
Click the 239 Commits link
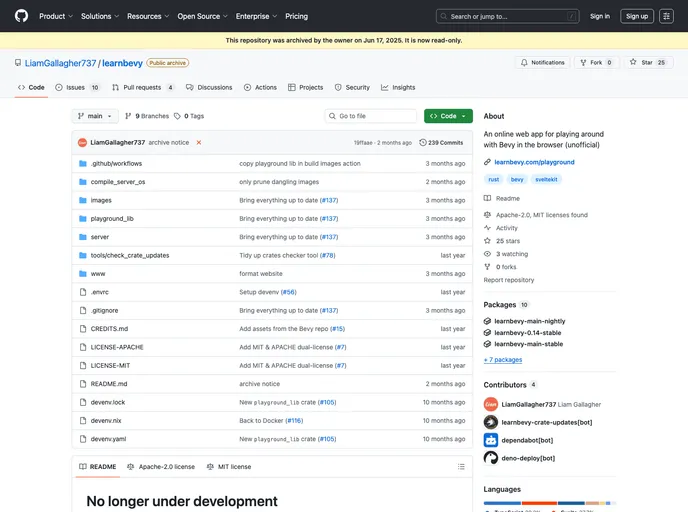[441, 143]
